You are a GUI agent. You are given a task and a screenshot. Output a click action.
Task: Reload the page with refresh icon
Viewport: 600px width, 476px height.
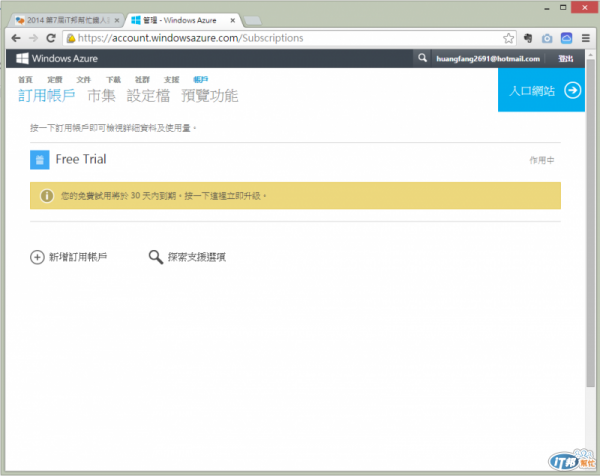click(x=51, y=38)
